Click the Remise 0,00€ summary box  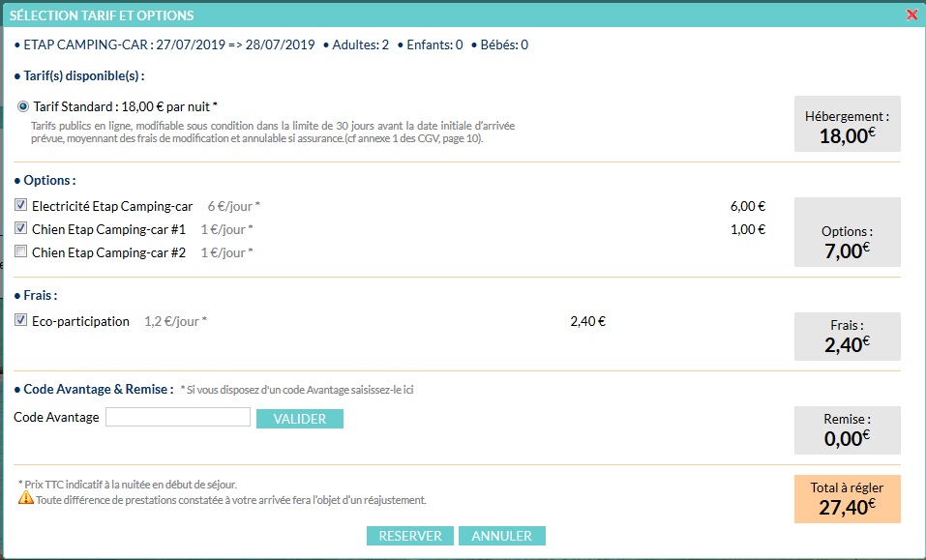tap(847, 428)
